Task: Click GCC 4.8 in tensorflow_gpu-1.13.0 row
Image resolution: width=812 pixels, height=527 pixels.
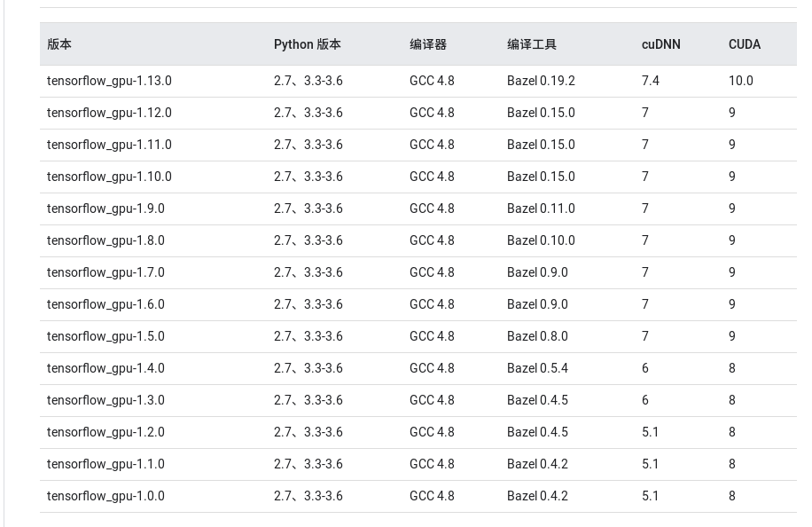Action: click(432, 81)
